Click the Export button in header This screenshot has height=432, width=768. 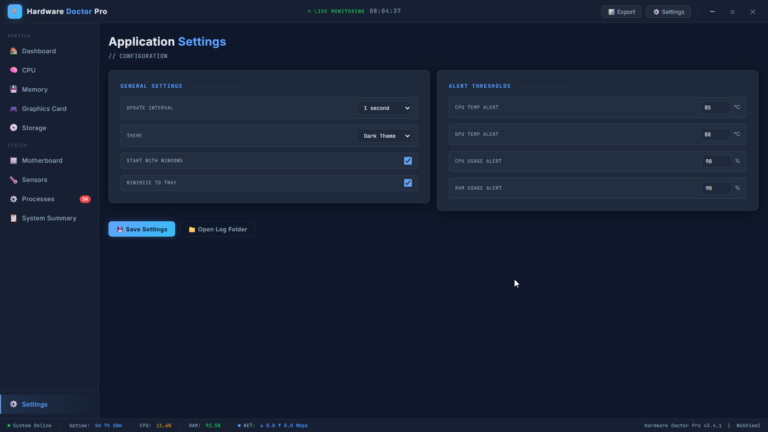[x=621, y=12]
